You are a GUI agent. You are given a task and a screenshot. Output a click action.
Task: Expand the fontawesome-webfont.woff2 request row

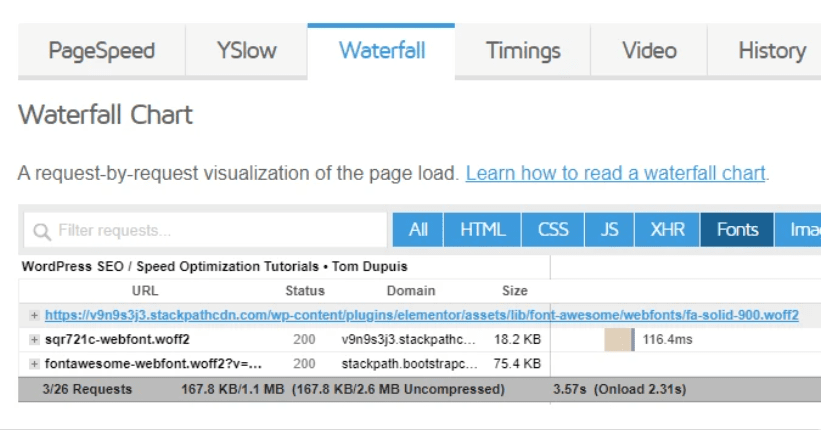click(35, 363)
